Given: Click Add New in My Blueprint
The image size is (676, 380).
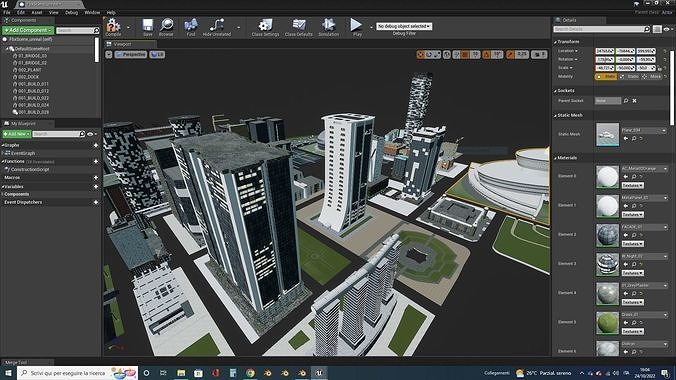Looking at the screenshot, I should click(16, 134).
